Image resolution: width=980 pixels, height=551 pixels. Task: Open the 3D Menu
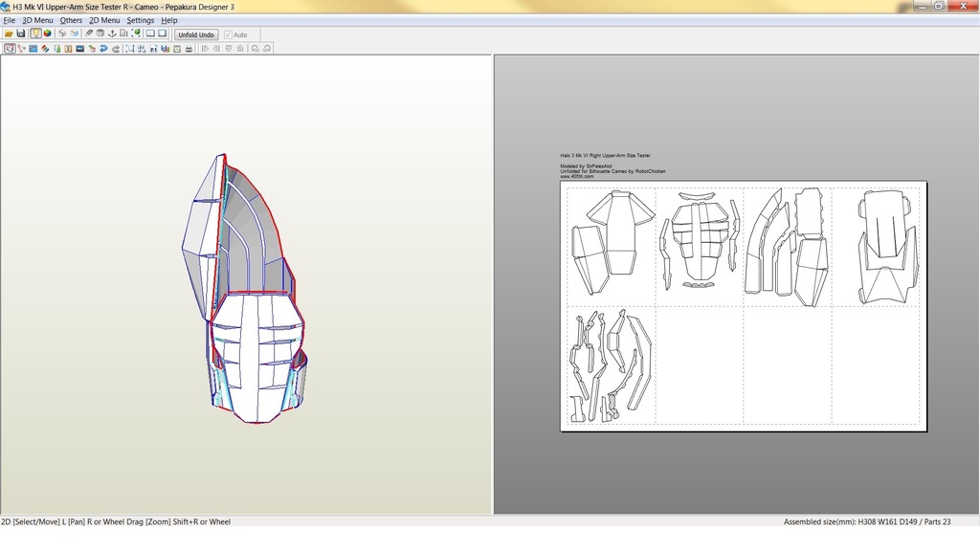click(37, 20)
